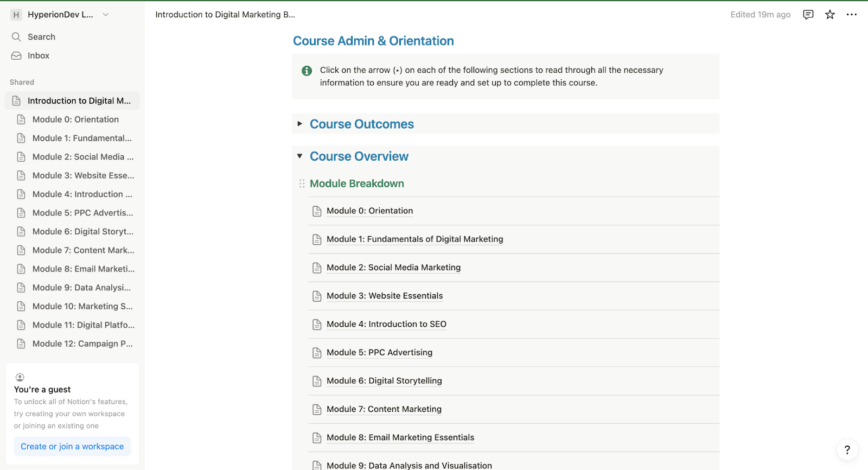Viewport: 868px width, 470px height.
Task: Collapse the Course Overview toggle
Action: click(x=299, y=156)
